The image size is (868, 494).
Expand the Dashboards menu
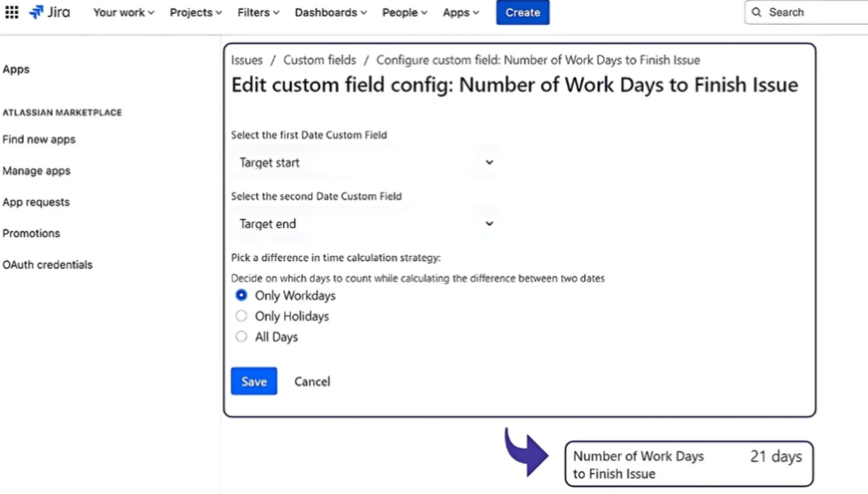(330, 13)
